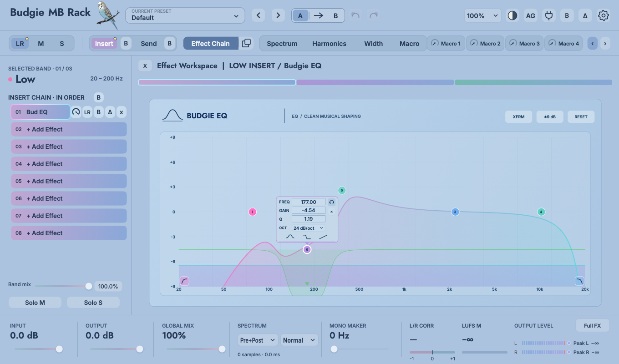This screenshot has height=364, width=619.
Task: Select the shelf filter shape icon
Action: tap(307, 237)
